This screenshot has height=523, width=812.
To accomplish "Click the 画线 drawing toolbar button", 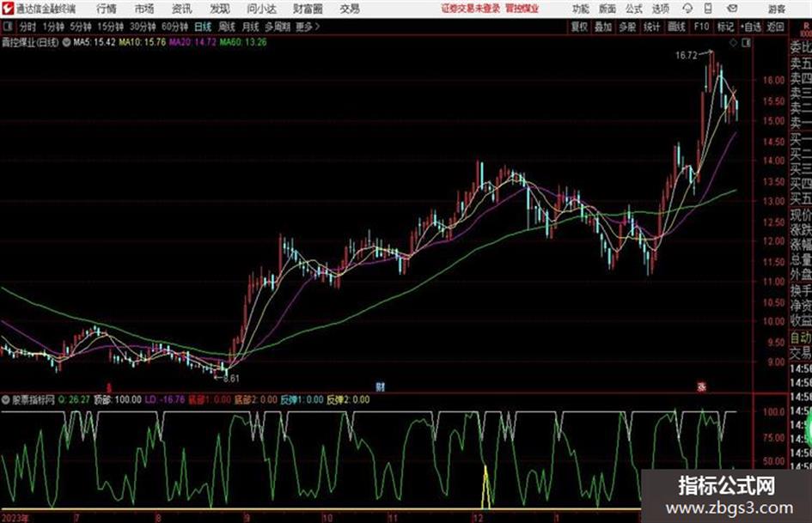I will click(676, 27).
